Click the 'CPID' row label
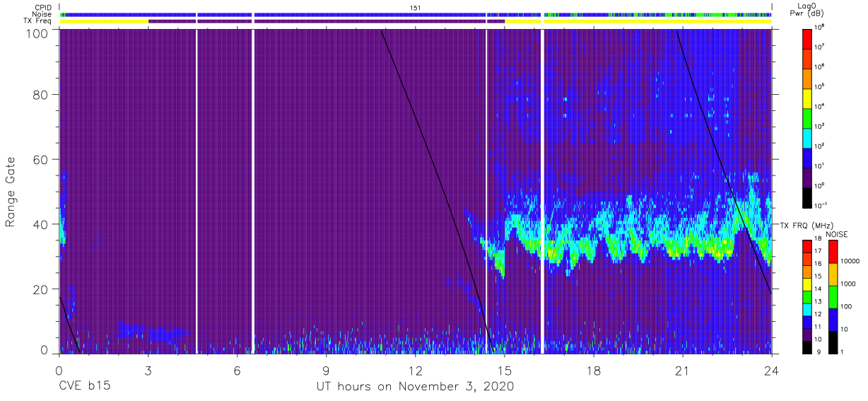The image size is (868, 401). (44, 7)
